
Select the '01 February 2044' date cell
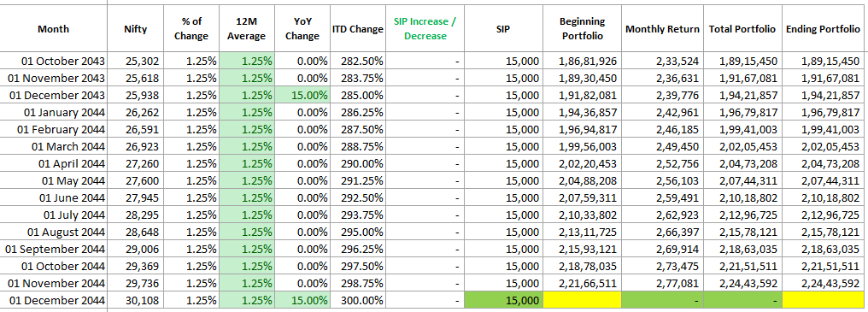point(54,129)
